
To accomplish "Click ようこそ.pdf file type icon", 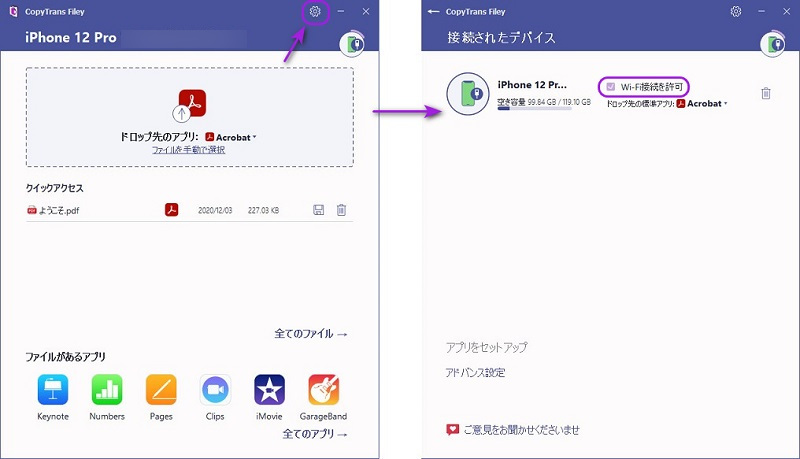I will [x=32, y=210].
